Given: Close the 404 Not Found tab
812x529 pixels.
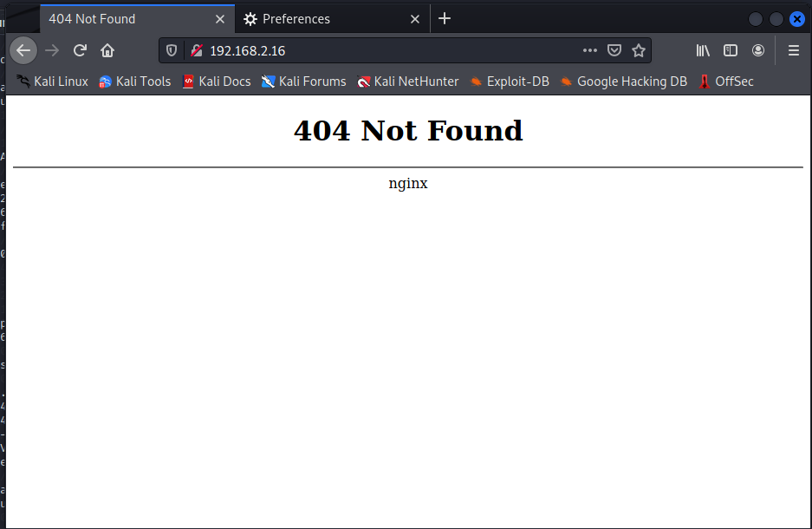Looking at the screenshot, I should pyautogui.click(x=220, y=19).
